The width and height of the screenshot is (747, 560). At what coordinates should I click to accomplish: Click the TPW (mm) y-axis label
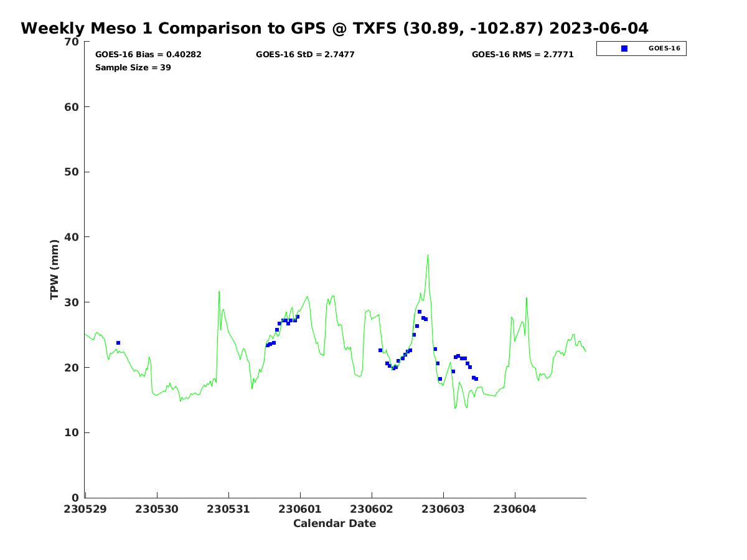(x=55, y=269)
